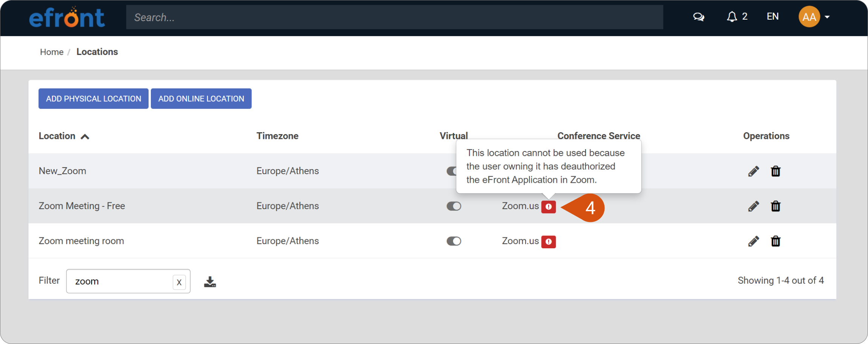This screenshot has height=344, width=868.
Task: Click the red warning icon for Zoom Meeting - Free
Action: tap(549, 207)
